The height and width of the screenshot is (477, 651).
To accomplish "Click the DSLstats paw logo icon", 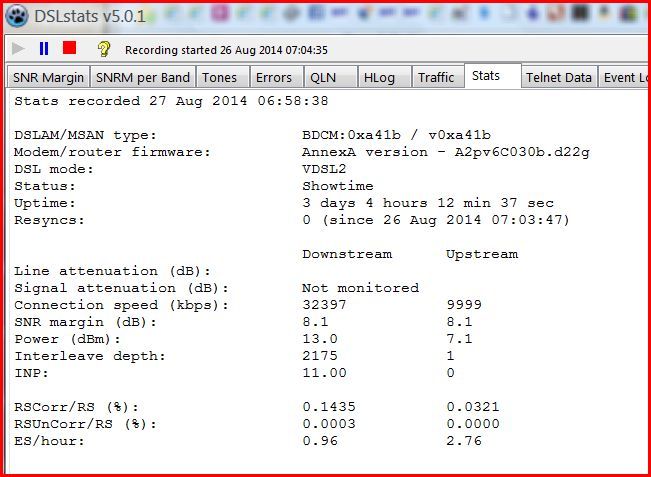I will coord(17,16).
